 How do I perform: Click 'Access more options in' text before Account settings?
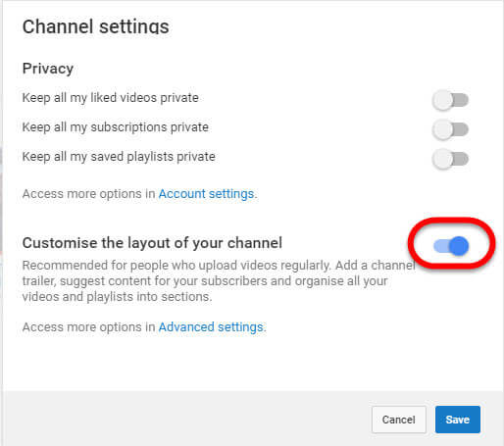point(88,194)
